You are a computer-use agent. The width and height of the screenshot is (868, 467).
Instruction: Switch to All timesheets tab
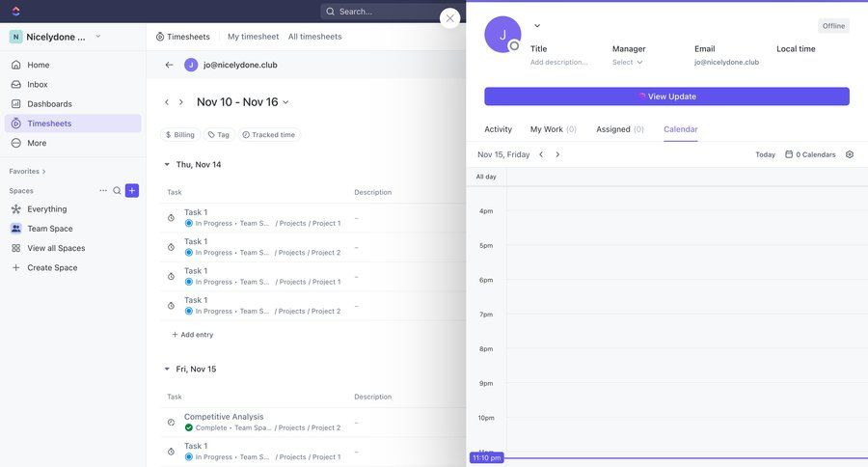(314, 37)
